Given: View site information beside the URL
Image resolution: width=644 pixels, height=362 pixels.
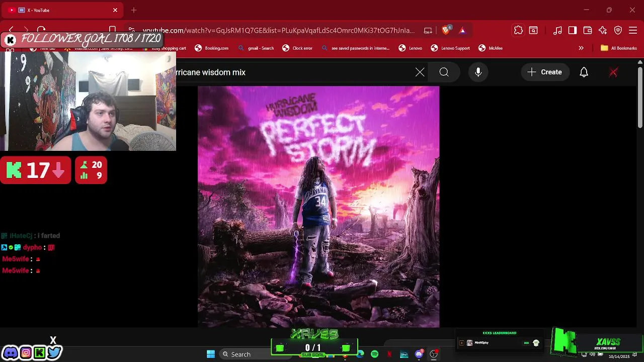Looking at the screenshot, I should 131,30.
